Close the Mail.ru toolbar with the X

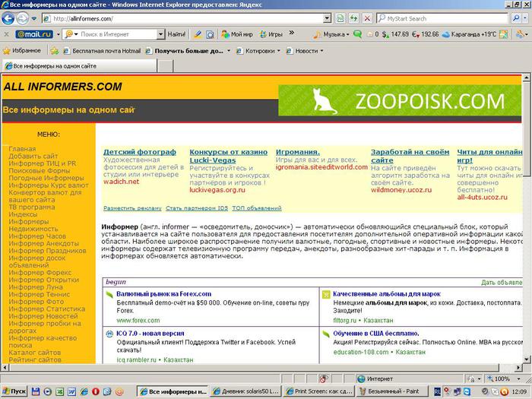tap(6, 34)
